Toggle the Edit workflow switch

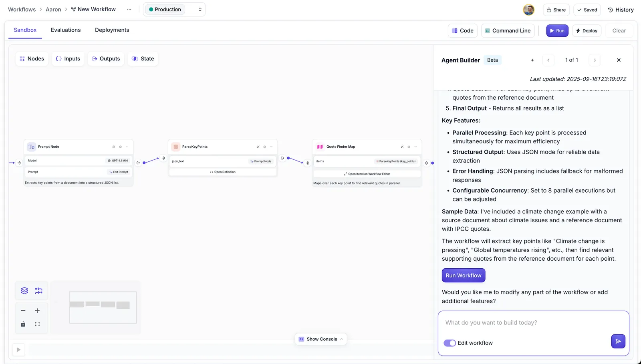450,343
